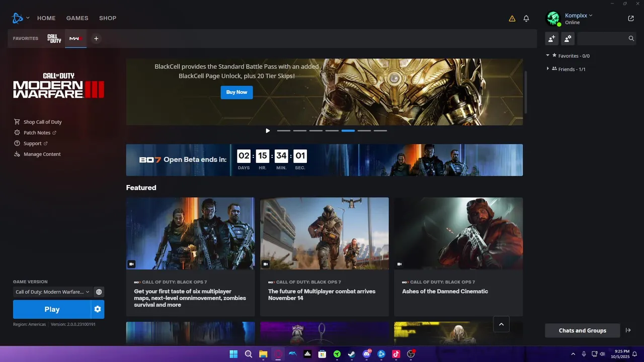
Task: Click the friend management icon
Action: pos(568,38)
